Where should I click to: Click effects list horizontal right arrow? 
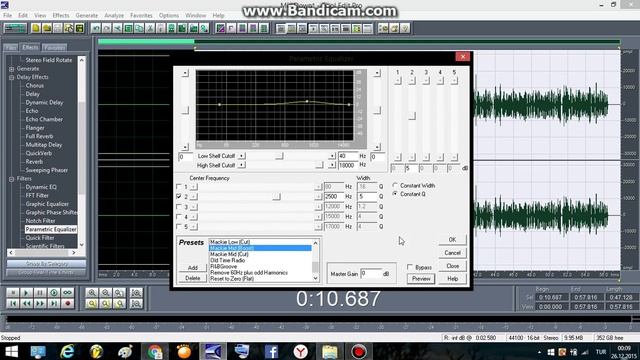(73, 253)
